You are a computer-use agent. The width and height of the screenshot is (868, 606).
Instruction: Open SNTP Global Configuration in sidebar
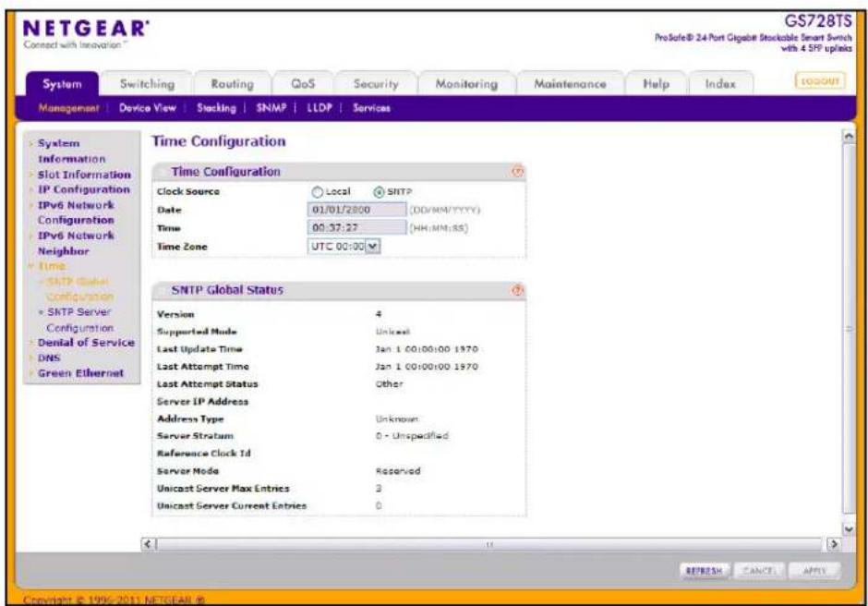tap(79, 289)
